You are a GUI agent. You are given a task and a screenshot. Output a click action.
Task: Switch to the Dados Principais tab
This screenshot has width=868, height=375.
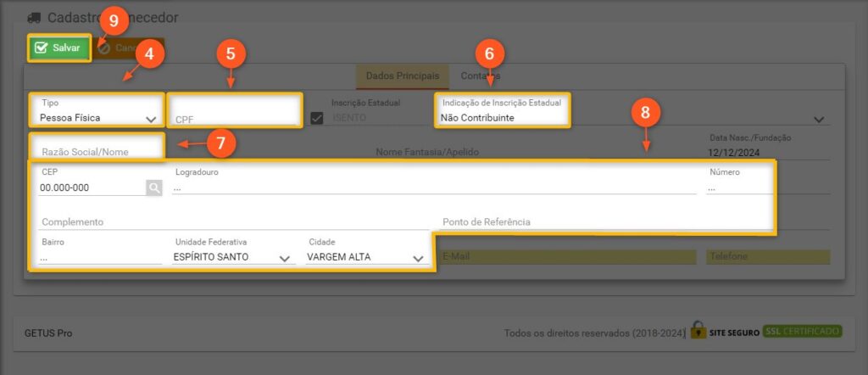point(402,76)
